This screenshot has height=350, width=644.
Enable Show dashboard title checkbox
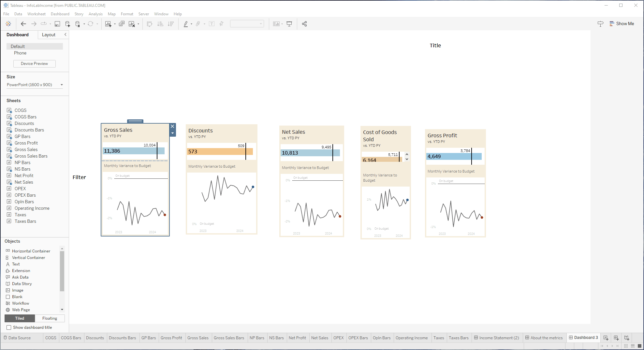(x=9, y=327)
